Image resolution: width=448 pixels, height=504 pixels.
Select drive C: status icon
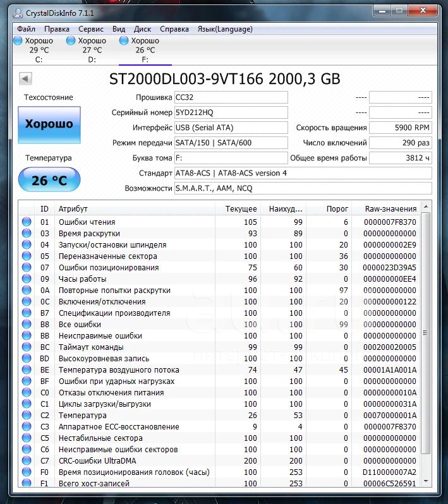(x=18, y=40)
